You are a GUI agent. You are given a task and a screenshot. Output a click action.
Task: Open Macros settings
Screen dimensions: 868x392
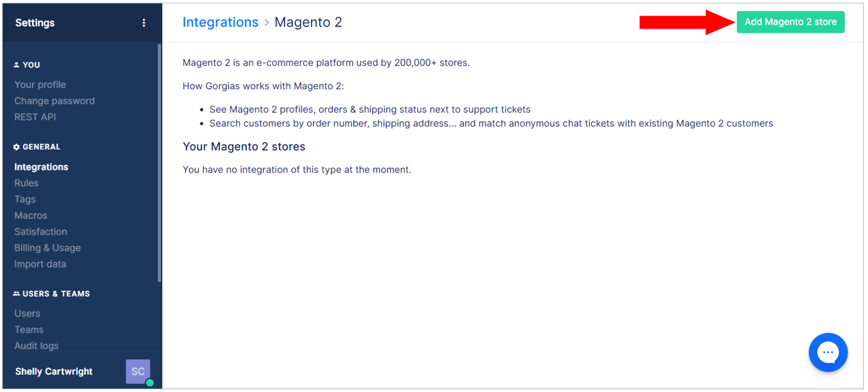coord(31,215)
